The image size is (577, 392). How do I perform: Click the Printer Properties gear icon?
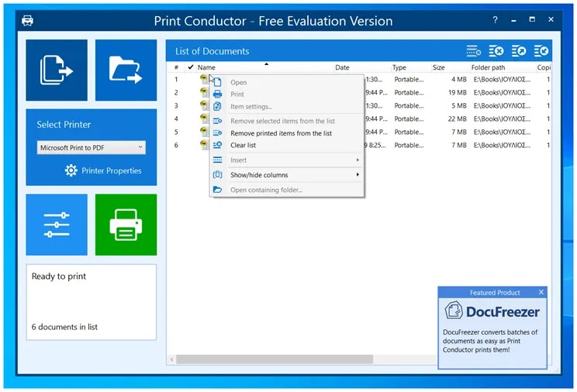[71, 170]
